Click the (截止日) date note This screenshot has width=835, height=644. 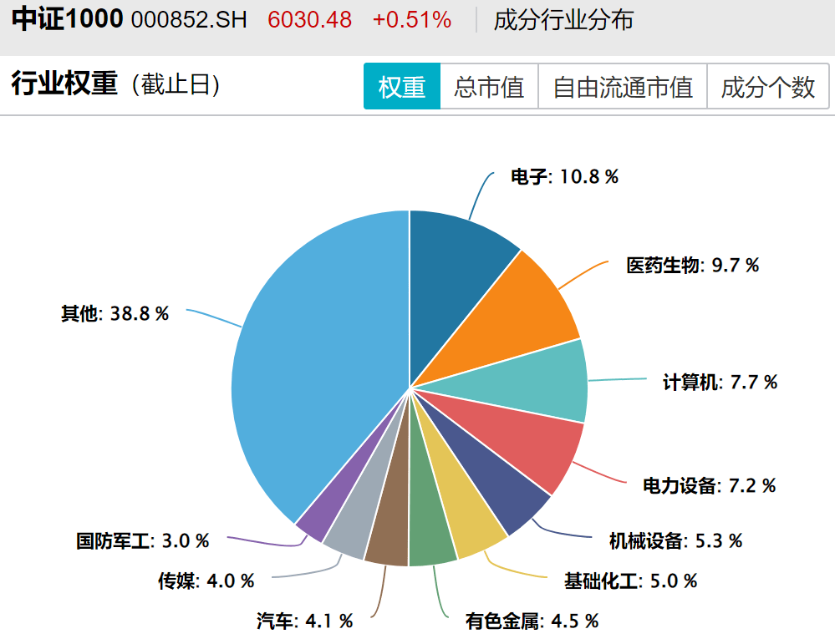176,84
